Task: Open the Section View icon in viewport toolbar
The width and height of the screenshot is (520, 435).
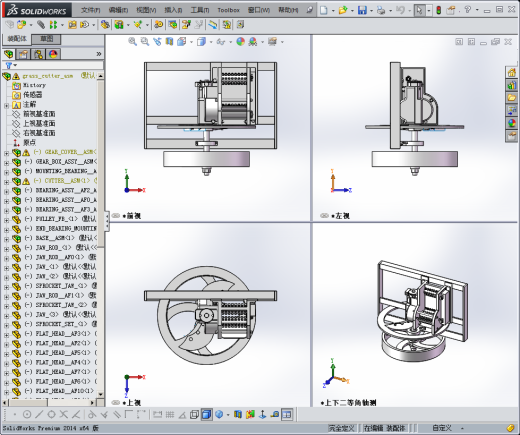Action: tap(170, 42)
